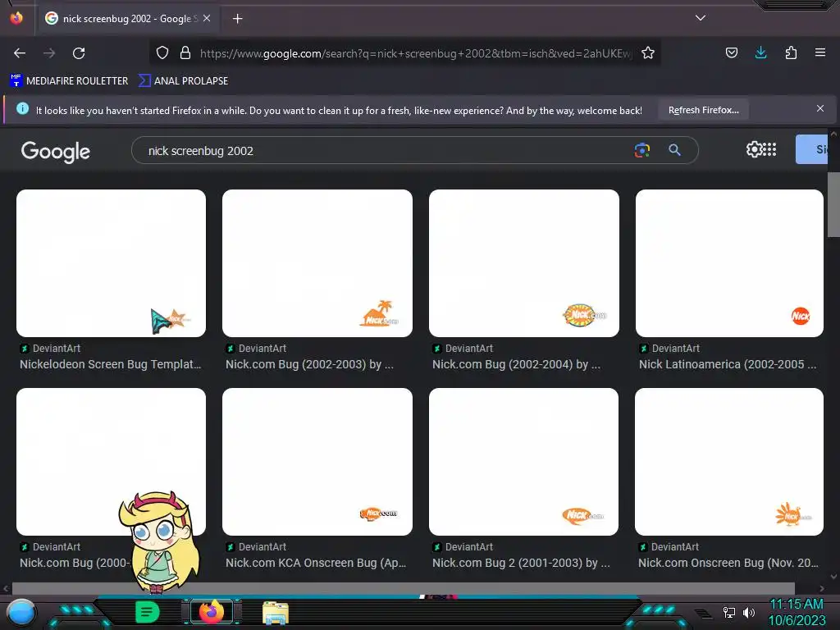Dismiss the Firefox notification bar

click(x=819, y=109)
